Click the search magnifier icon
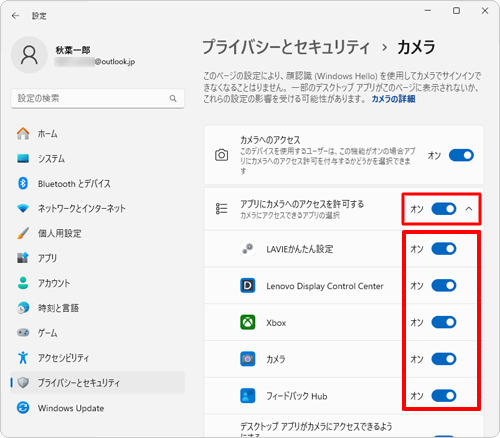This screenshot has height=438, width=500. click(x=173, y=98)
